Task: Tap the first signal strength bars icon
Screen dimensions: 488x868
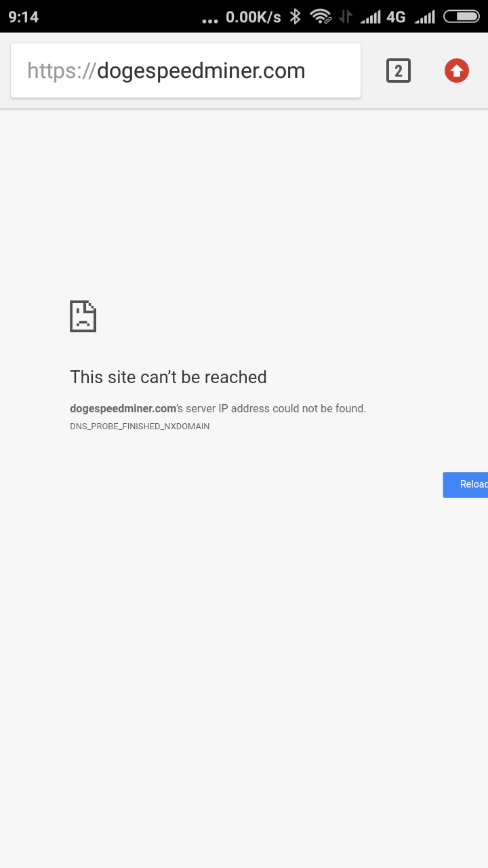Action: [371, 16]
